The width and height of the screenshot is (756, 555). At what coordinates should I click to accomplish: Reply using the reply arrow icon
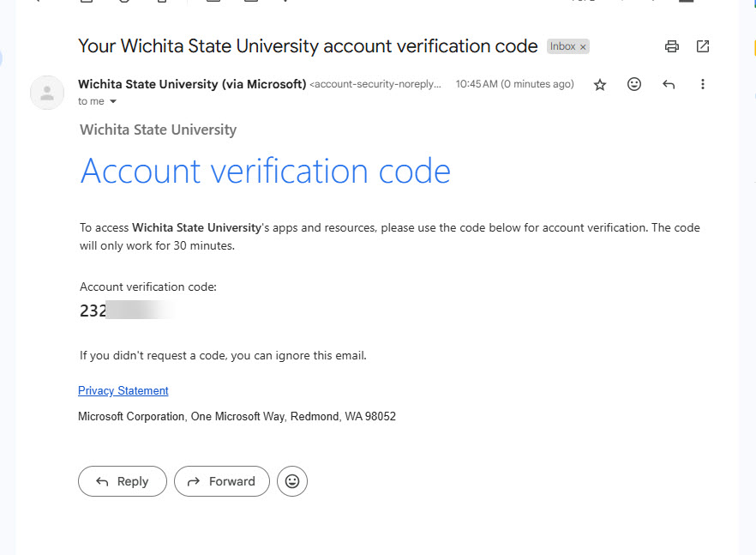click(669, 84)
